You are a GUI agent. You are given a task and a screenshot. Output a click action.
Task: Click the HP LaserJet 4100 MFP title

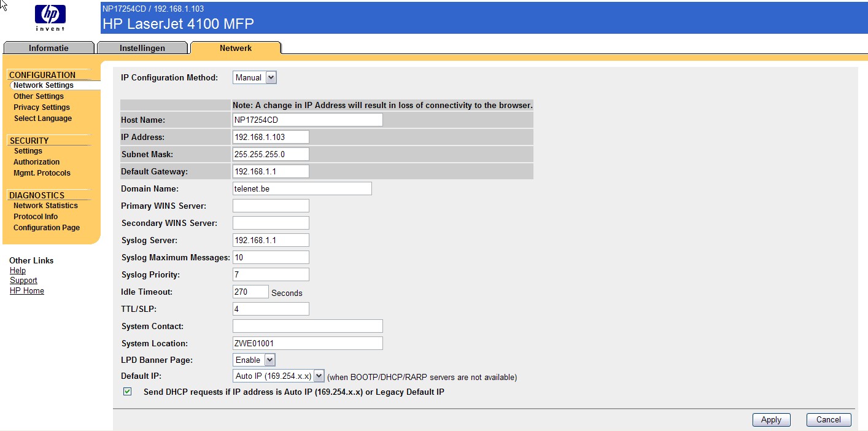(178, 24)
